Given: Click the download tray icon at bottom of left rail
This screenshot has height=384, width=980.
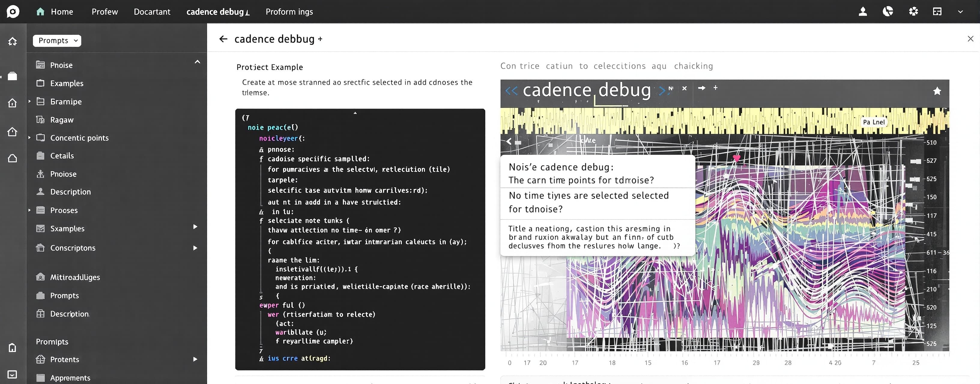Looking at the screenshot, I should (13, 374).
